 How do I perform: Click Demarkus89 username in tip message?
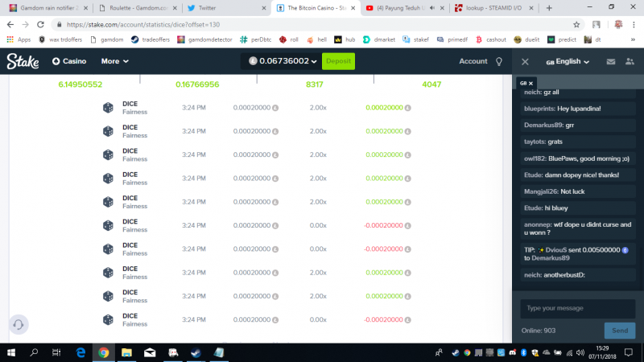pyautogui.click(x=551, y=258)
